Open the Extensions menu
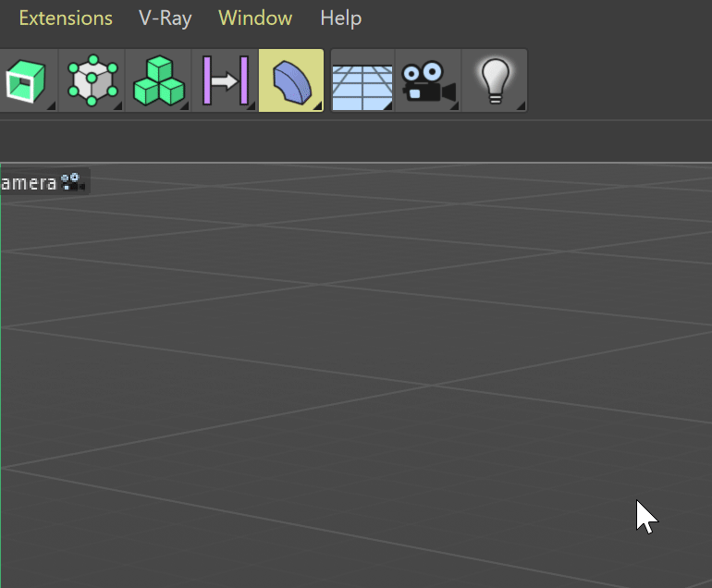This screenshot has width=712, height=588. tap(66, 18)
